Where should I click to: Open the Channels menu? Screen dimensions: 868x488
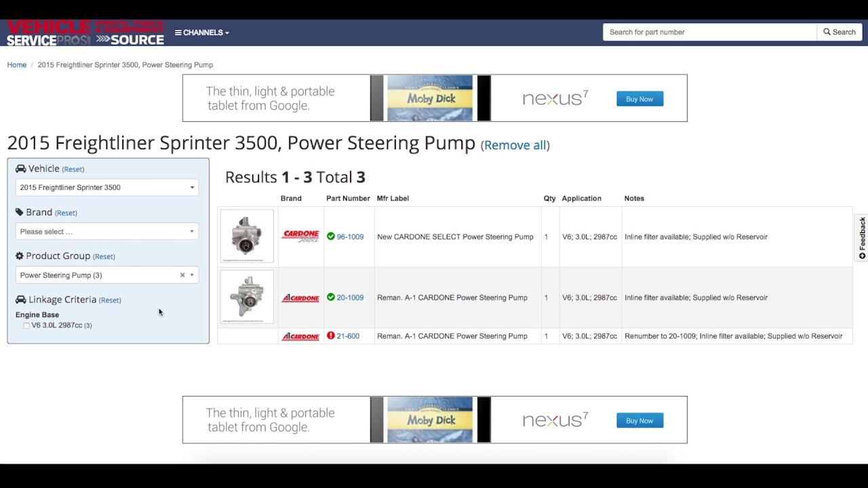pos(202,33)
